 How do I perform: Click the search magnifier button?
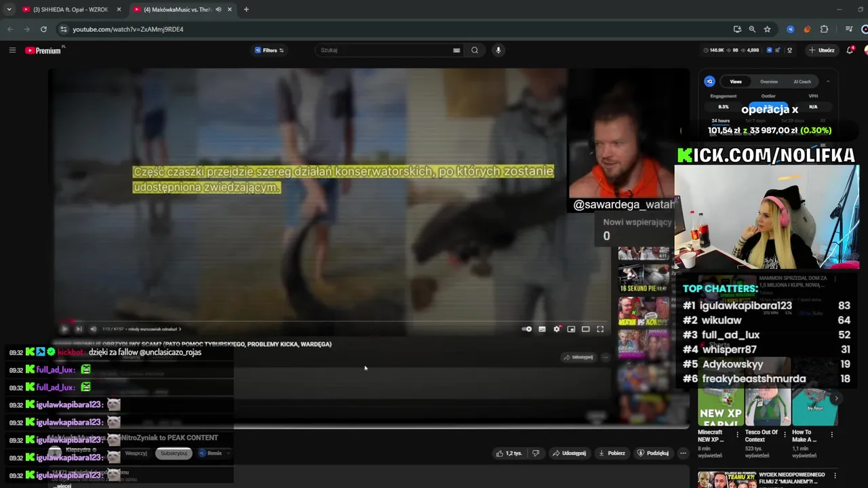475,50
